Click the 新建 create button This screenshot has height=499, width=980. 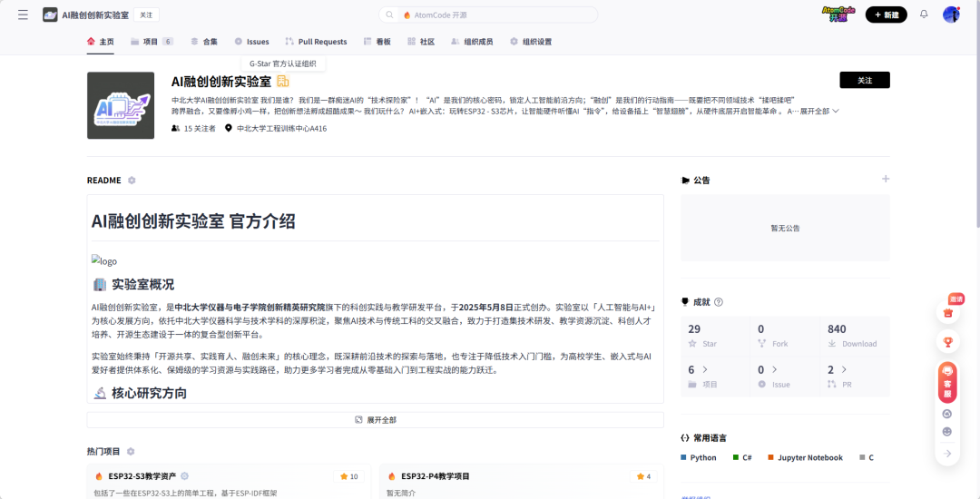point(886,15)
